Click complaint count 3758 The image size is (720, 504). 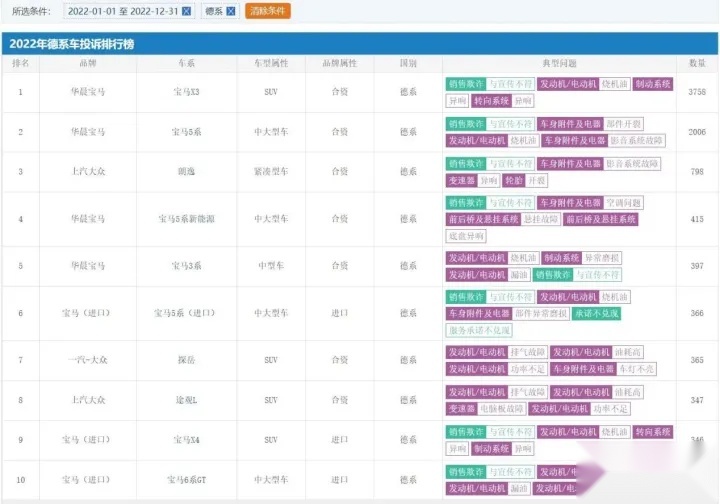pyautogui.click(x=697, y=92)
